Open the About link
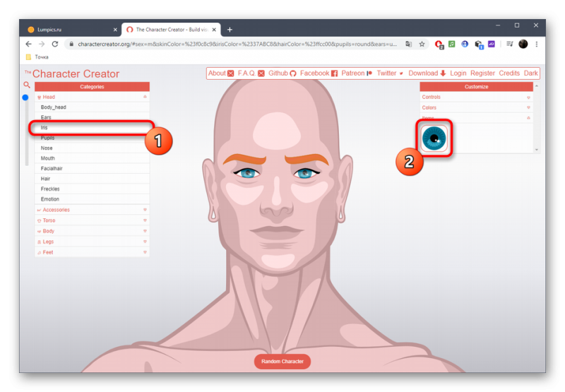This screenshot has height=392, width=565. pyautogui.click(x=221, y=73)
